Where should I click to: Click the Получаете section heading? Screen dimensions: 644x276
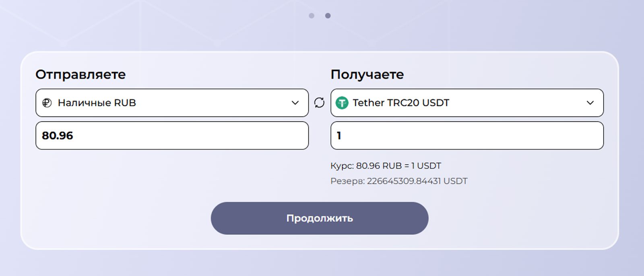(x=367, y=75)
